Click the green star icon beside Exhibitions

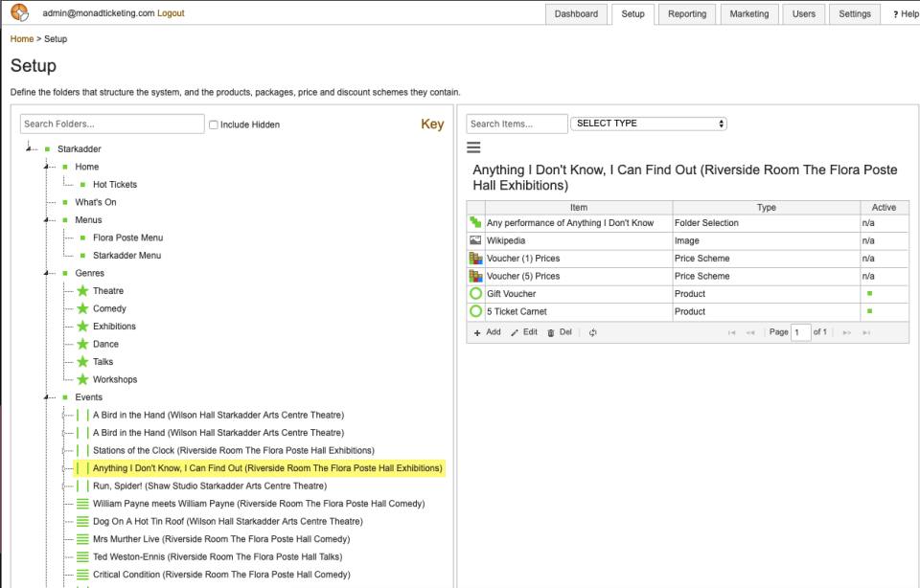(82, 326)
